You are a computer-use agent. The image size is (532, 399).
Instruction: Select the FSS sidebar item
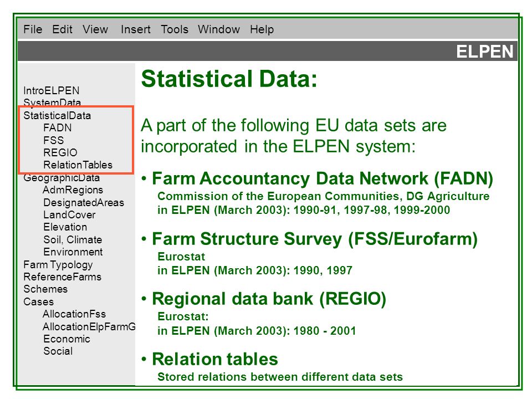[x=54, y=140]
